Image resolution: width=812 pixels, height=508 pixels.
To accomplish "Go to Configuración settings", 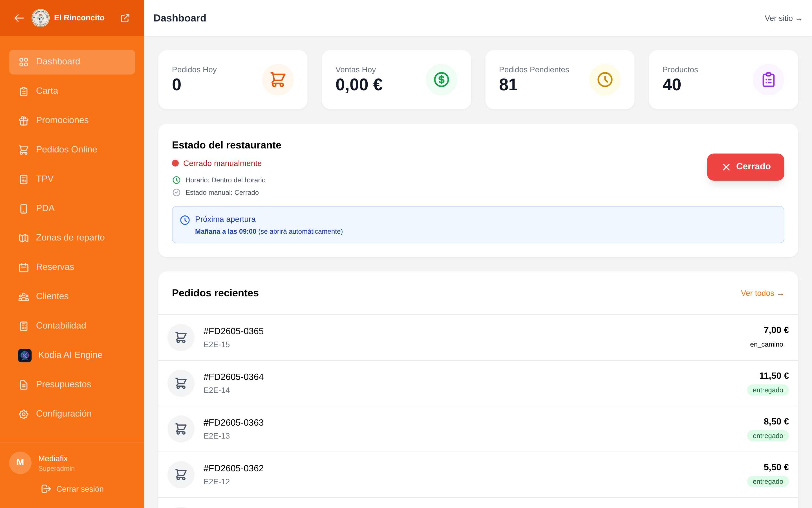I will pyautogui.click(x=72, y=414).
